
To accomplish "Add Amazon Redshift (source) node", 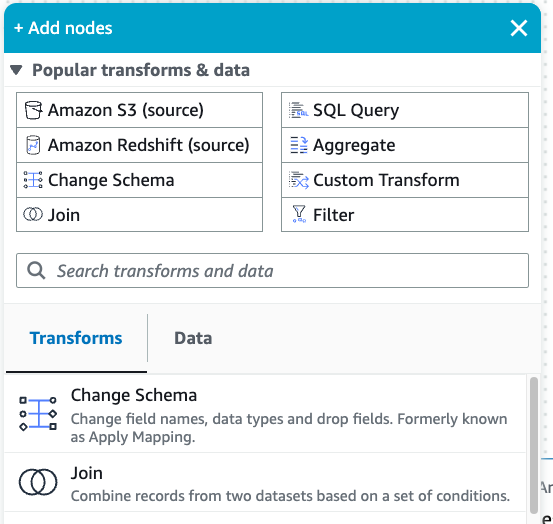I will 139,145.
